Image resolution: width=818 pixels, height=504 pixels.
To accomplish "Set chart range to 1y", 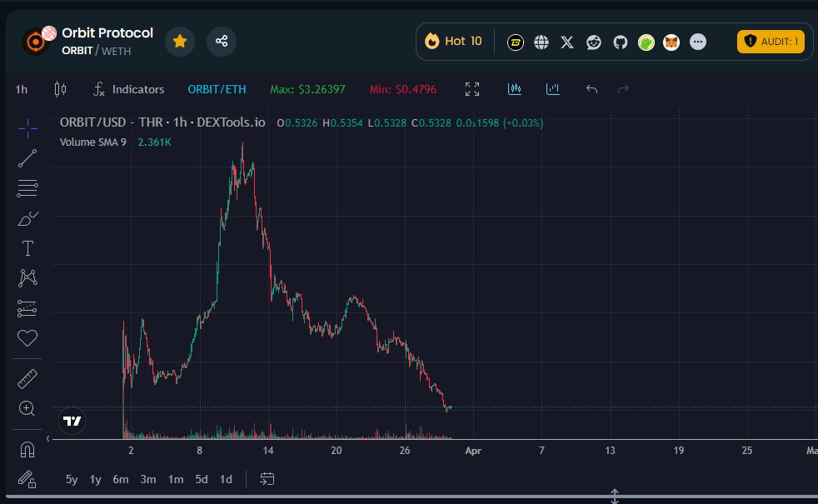I will pos(96,479).
